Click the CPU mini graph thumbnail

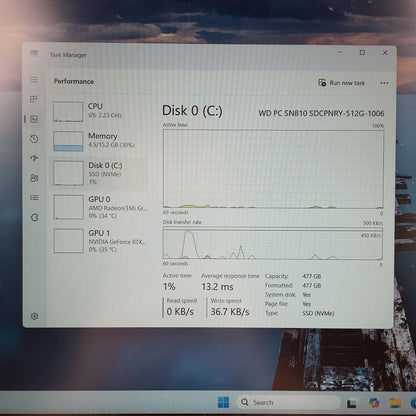pyautogui.click(x=68, y=112)
